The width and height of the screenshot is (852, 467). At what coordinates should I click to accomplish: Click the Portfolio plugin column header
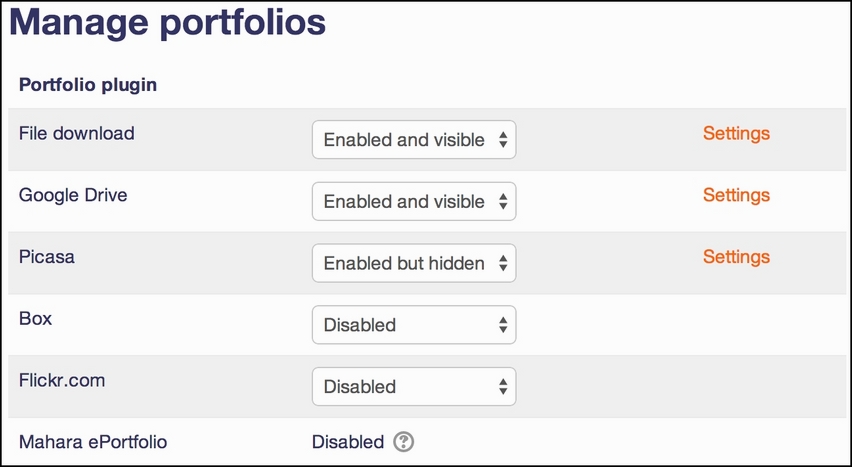point(88,85)
